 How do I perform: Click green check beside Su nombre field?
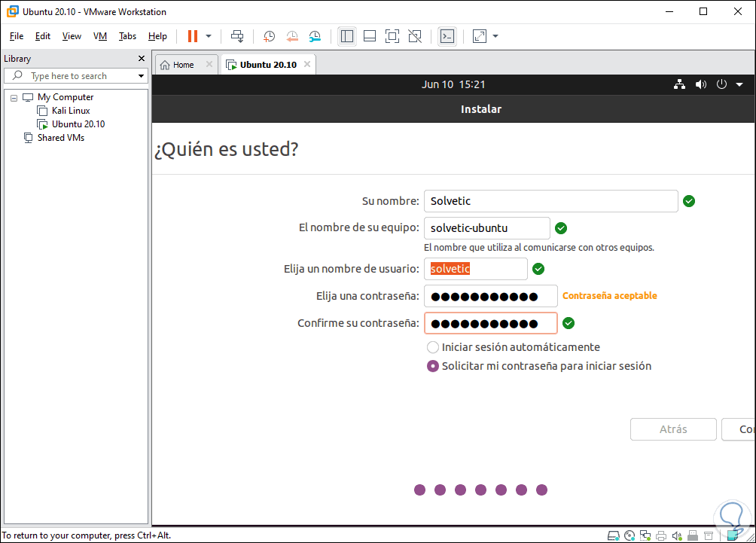coord(689,201)
